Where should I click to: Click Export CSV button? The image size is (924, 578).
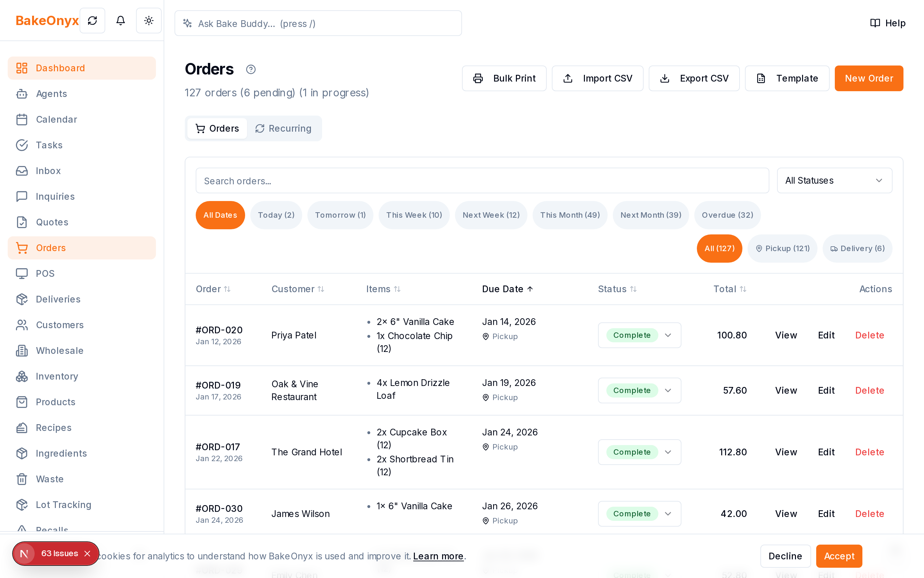tap(694, 78)
